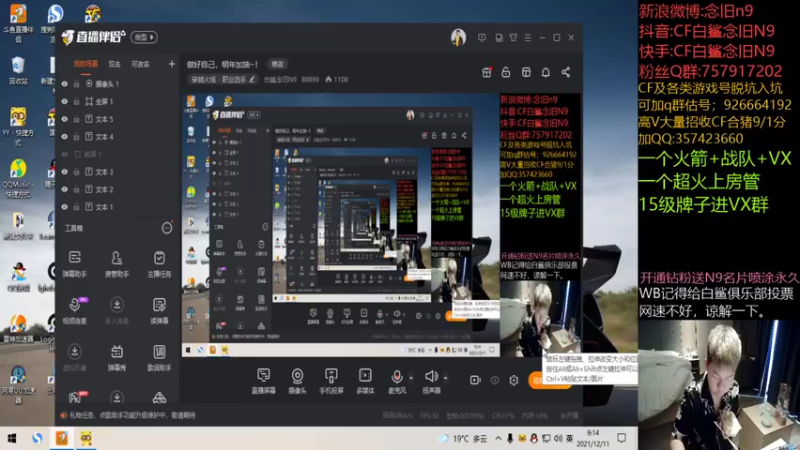Open the 弹幕秀 tool
The image size is (800, 450).
pos(117,358)
